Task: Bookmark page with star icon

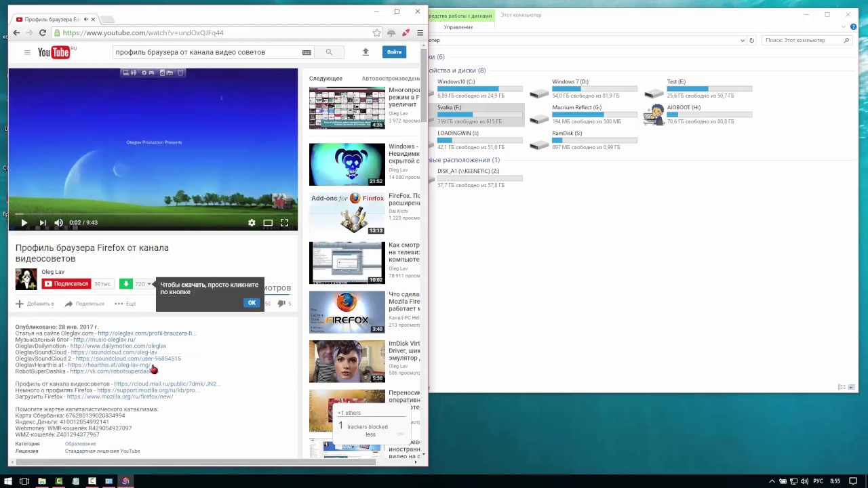Action: click(x=376, y=33)
